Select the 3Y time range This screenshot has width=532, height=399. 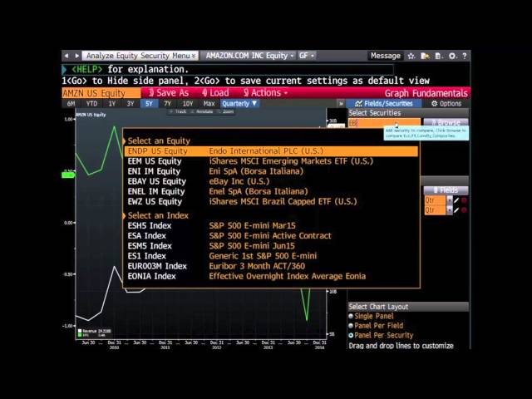[x=131, y=103]
